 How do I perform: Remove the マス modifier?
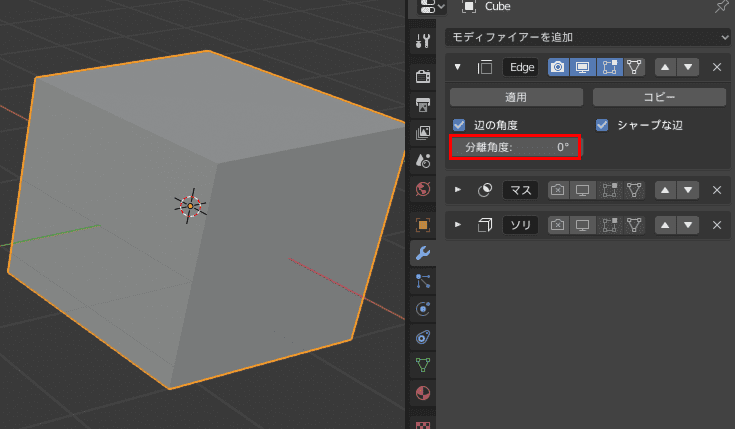[717, 190]
